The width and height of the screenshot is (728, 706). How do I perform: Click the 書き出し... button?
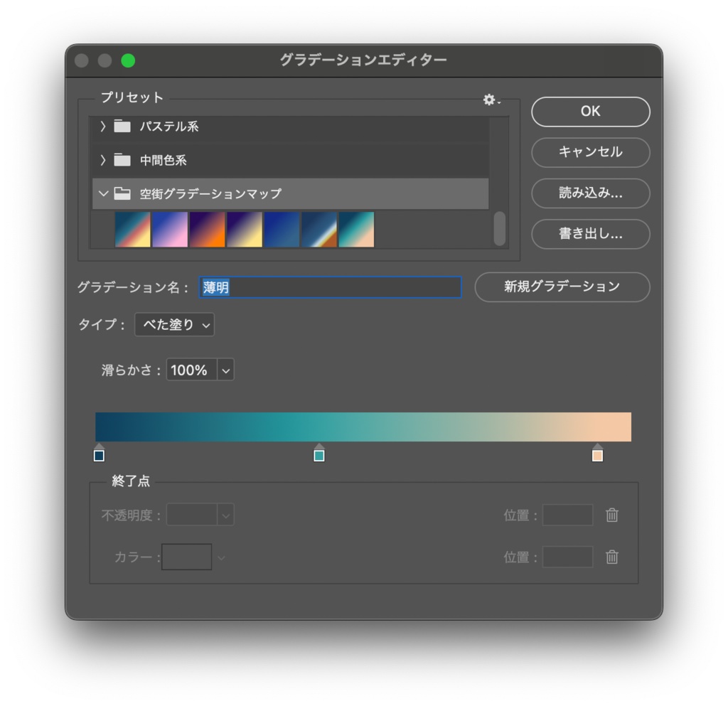591,234
